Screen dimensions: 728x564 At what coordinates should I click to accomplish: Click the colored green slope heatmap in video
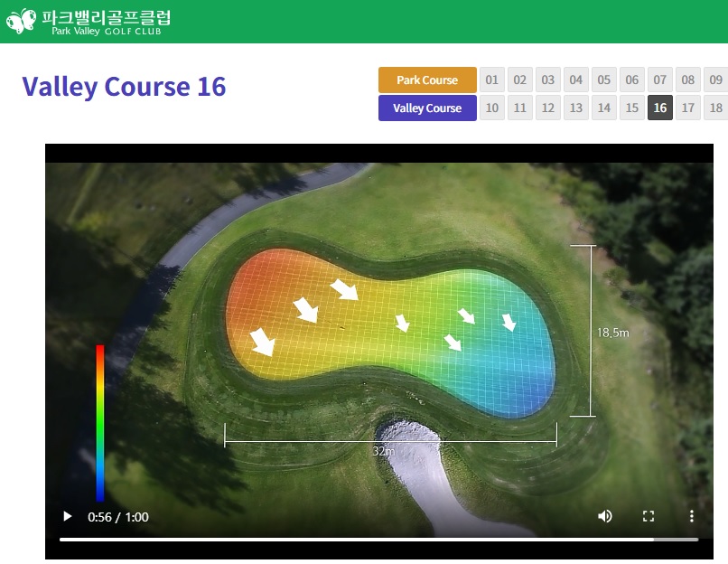click(390, 333)
